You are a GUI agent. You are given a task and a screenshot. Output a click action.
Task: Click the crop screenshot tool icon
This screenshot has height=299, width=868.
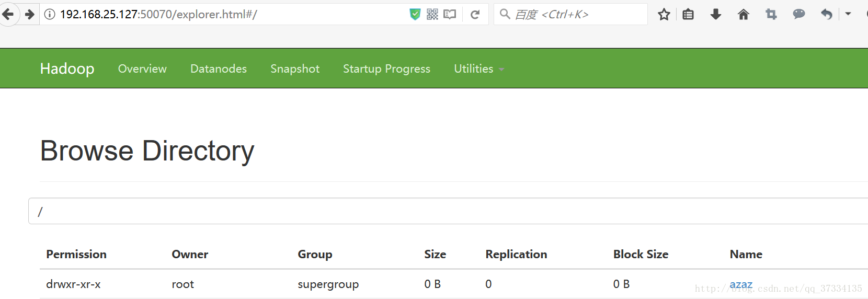(771, 14)
